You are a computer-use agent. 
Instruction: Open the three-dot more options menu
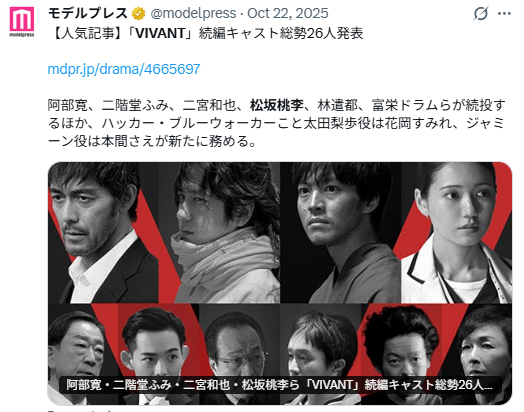point(504,14)
